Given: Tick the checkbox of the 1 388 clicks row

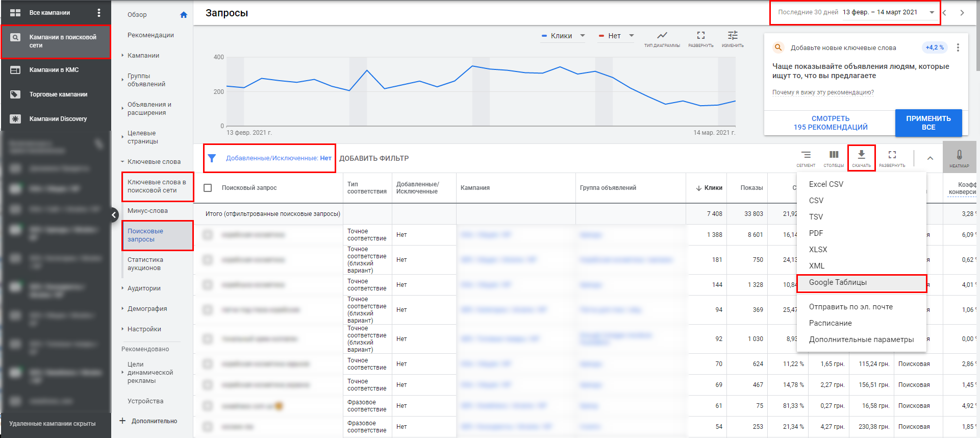Looking at the screenshot, I should [x=208, y=235].
